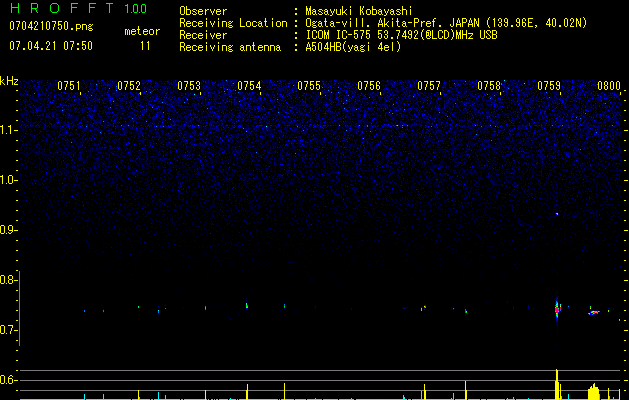Viewport: 629px width, 400px height.
Task: Select the meteor count value 11
Action: (x=146, y=46)
